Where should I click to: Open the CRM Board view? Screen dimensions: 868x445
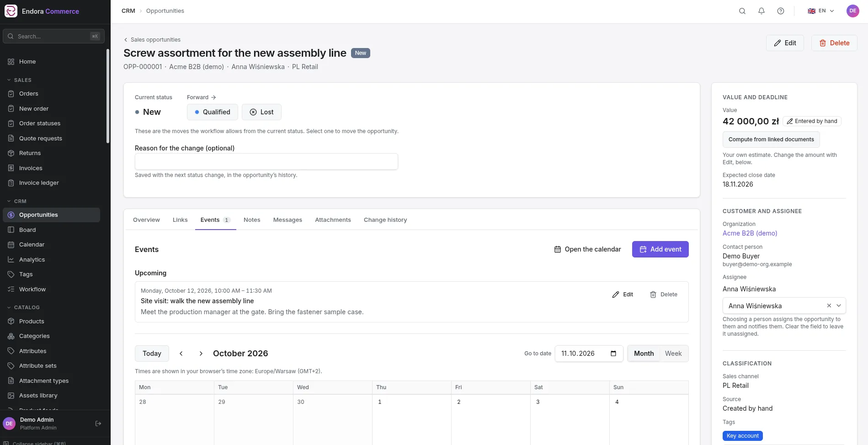51,230
